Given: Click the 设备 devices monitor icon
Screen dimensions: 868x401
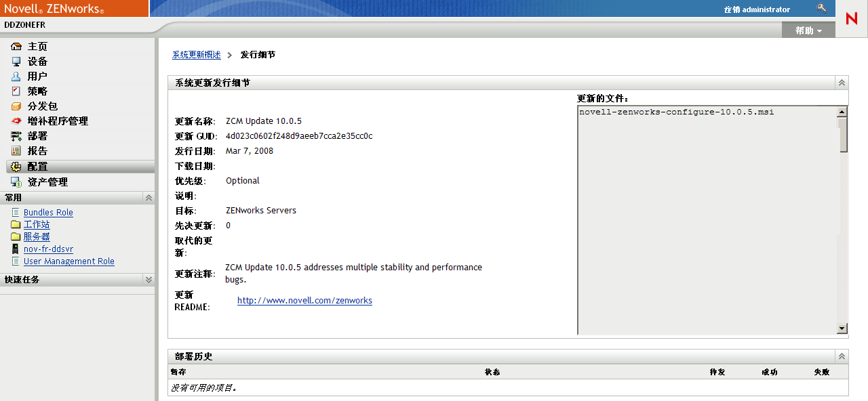Looking at the screenshot, I should coord(16,62).
